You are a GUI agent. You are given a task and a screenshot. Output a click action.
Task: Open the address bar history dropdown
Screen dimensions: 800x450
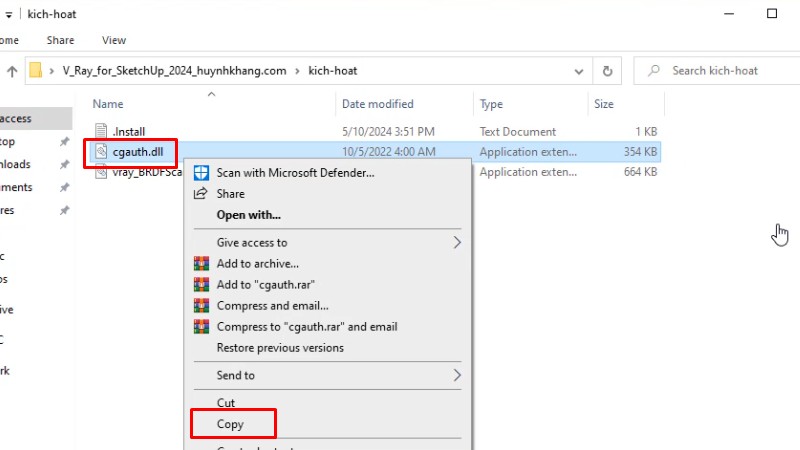click(579, 71)
